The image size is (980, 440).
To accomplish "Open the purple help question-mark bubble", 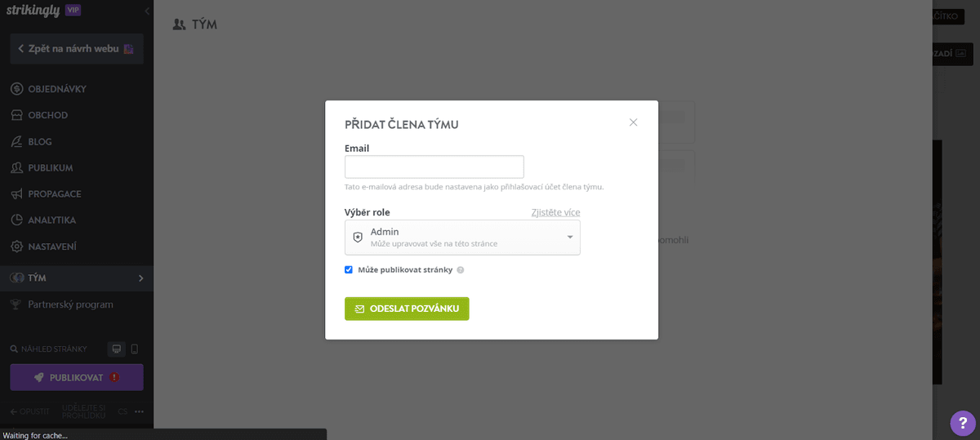I will (964, 423).
